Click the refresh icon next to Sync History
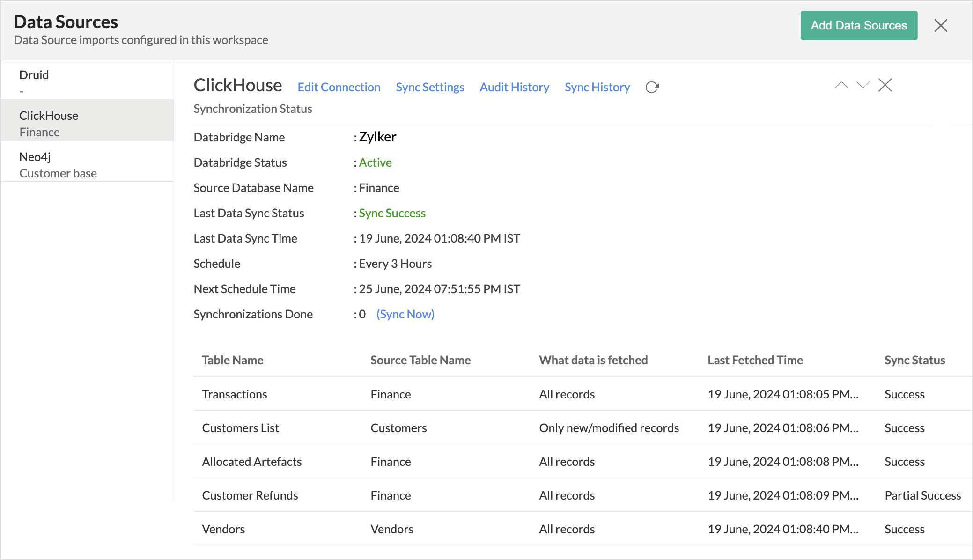The width and height of the screenshot is (973, 560). pyautogui.click(x=652, y=88)
